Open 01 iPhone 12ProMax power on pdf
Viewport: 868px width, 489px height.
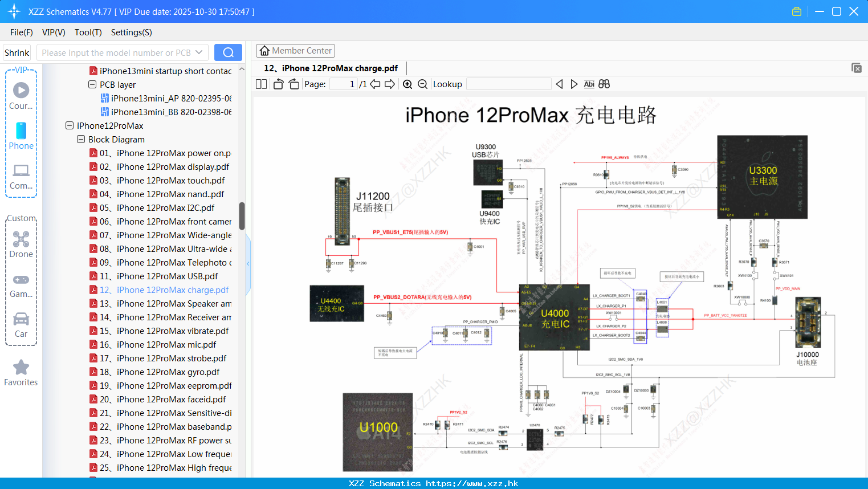tap(160, 153)
